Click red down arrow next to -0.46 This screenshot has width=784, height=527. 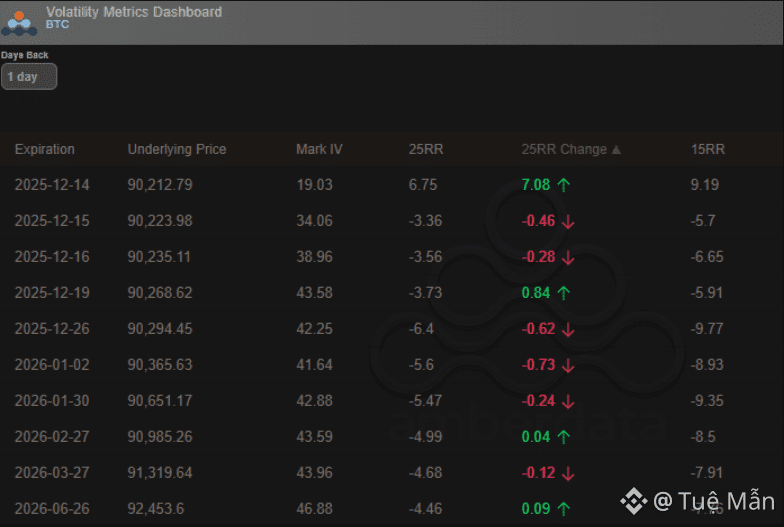pyautogui.click(x=568, y=221)
